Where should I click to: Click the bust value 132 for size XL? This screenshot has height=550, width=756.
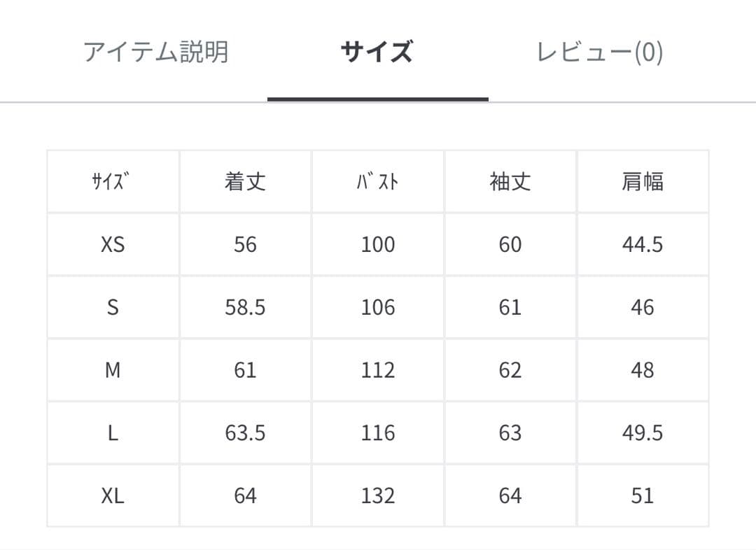pos(377,495)
